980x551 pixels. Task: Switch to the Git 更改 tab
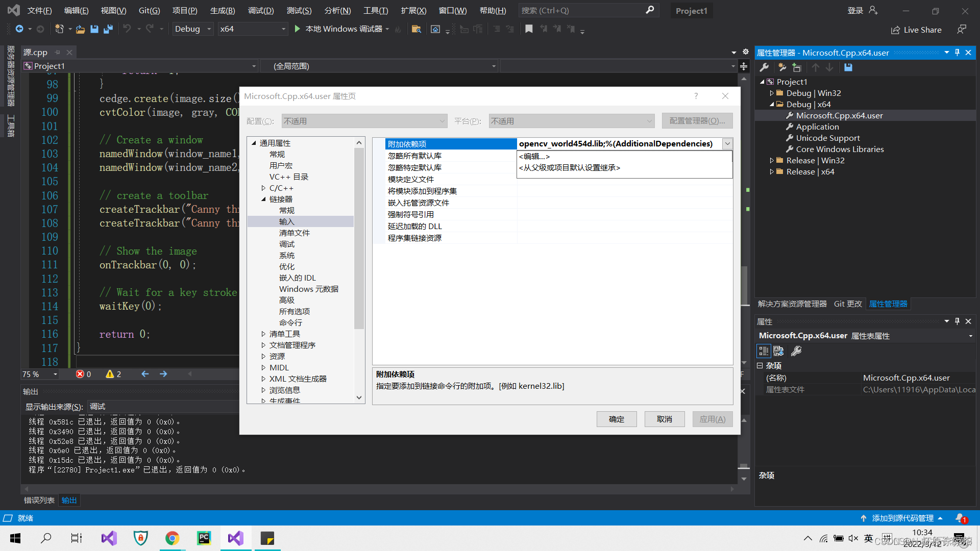tap(847, 304)
